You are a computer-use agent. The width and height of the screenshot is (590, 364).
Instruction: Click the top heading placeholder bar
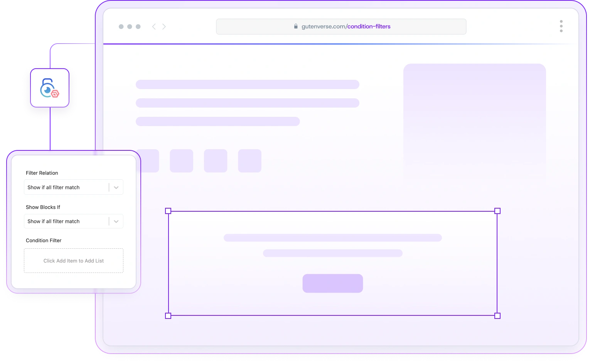click(247, 84)
